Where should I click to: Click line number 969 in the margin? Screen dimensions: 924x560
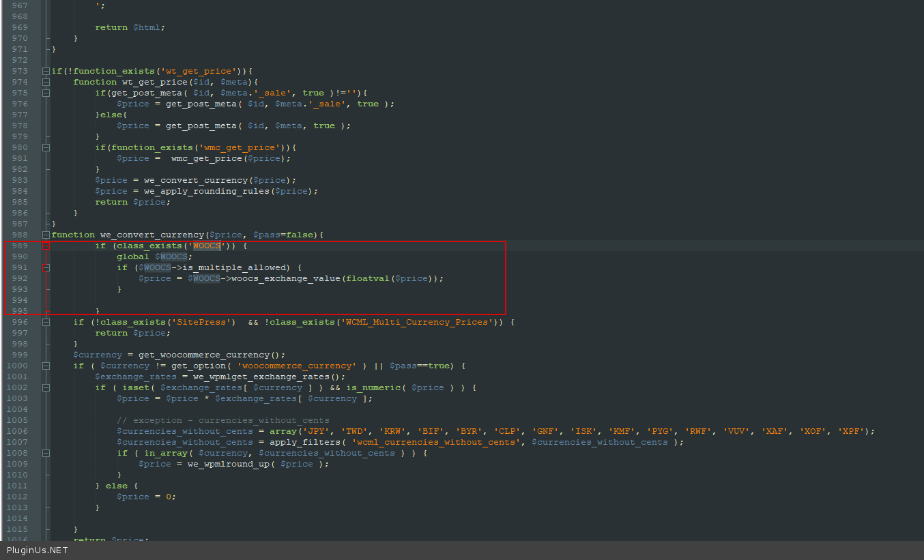coord(20,27)
